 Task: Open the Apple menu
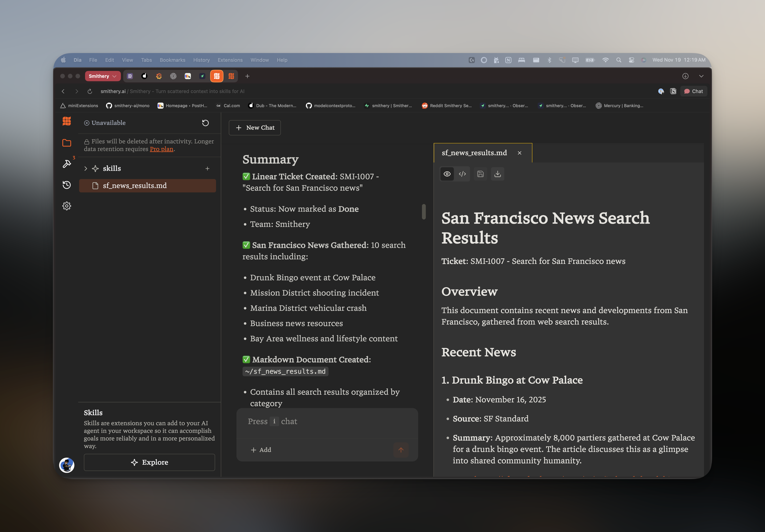(63, 60)
